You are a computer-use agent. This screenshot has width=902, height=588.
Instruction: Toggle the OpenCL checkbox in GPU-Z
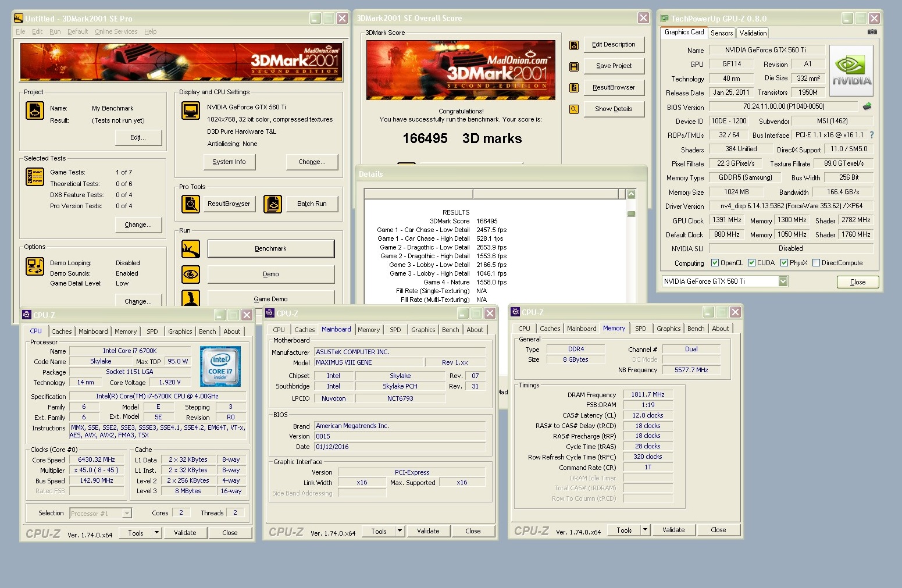point(715,263)
